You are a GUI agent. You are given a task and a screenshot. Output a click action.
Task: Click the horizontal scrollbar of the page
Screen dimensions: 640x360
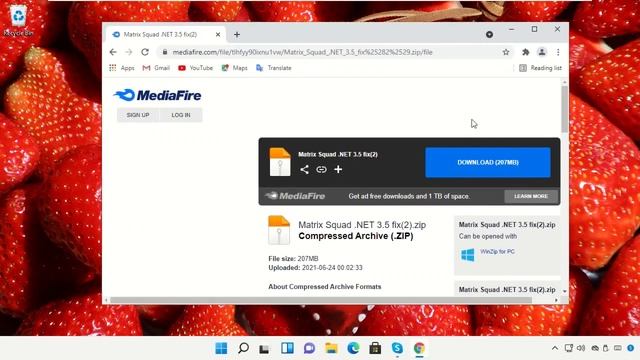pos(321,300)
